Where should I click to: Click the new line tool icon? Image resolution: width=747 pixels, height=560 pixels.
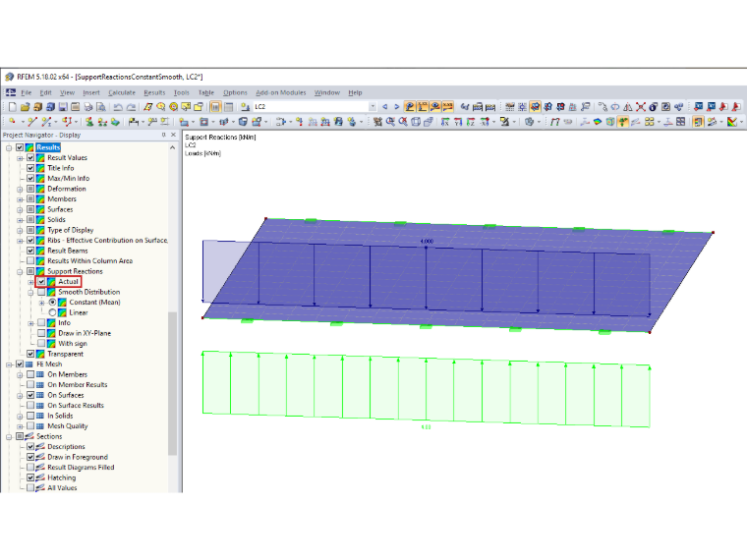31,122
